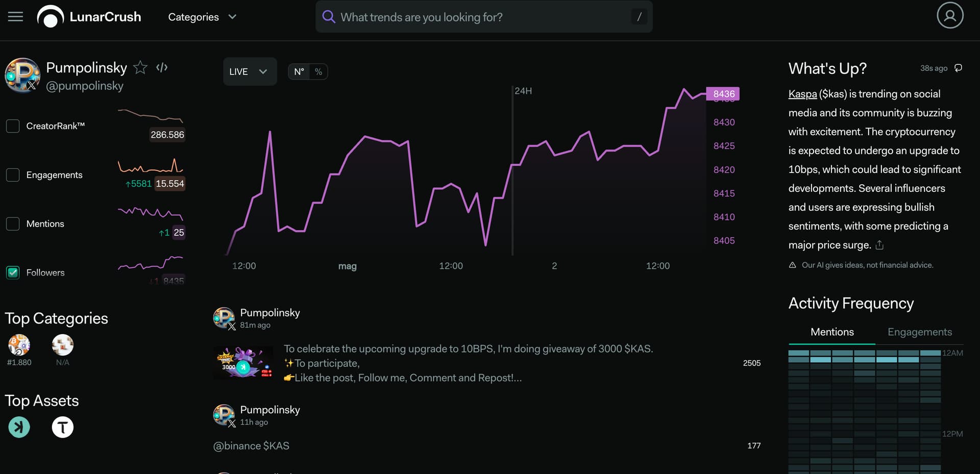Screen dimensions: 980x474
Task: Open the embed code icon beside Pumpolinsky
Action: pos(162,67)
